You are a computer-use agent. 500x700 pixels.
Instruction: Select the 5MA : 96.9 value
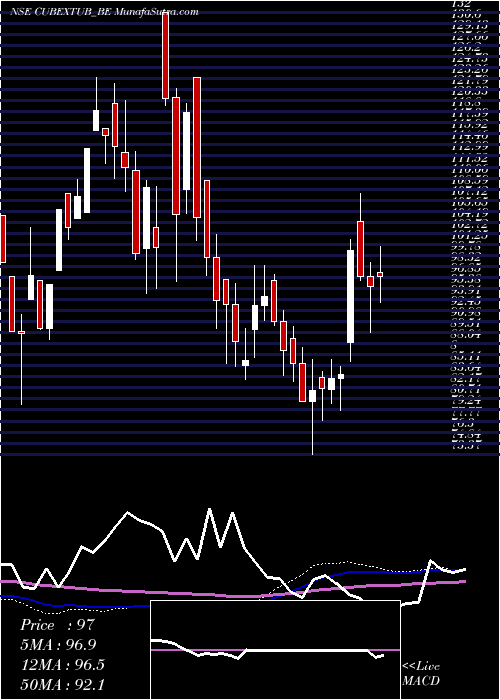(x=58, y=644)
